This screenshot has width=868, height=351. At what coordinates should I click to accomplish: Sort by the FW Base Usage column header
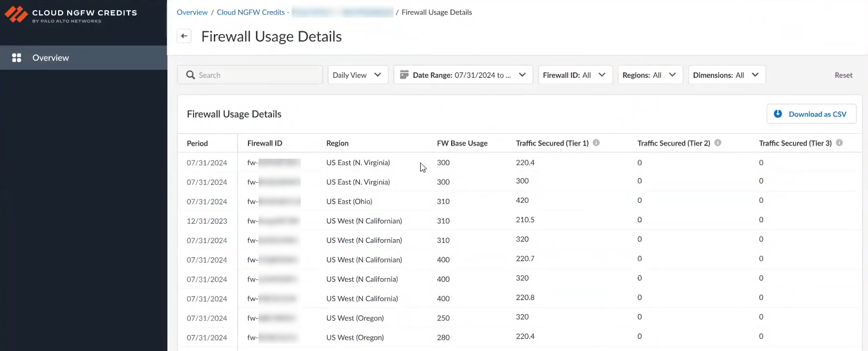click(x=462, y=143)
